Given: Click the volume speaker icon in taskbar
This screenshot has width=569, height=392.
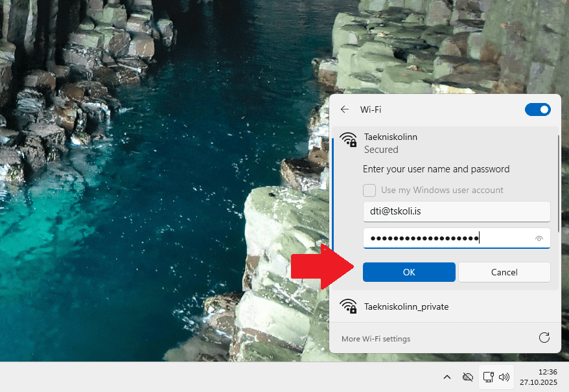Looking at the screenshot, I should [x=504, y=377].
